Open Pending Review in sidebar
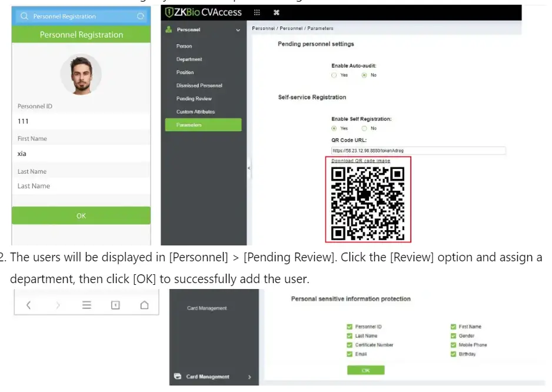552x392 pixels. coord(194,99)
